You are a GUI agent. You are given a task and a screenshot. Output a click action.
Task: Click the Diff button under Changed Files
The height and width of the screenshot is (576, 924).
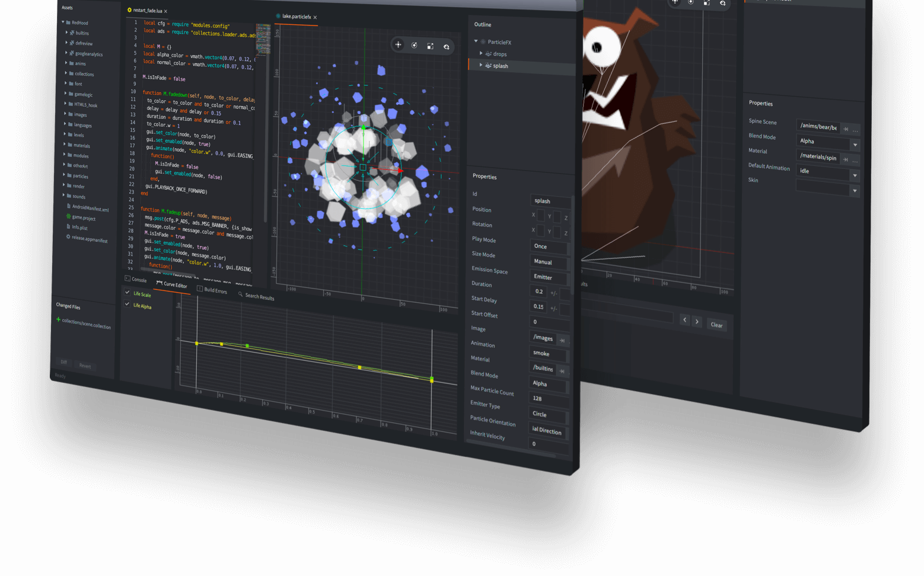[63, 362]
